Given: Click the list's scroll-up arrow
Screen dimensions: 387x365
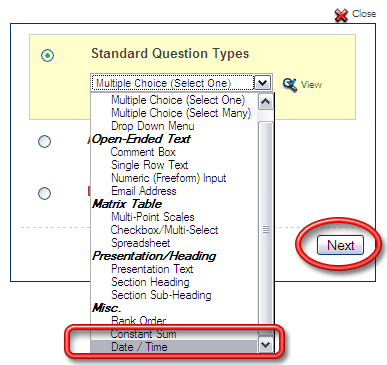Looking at the screenshot, I should pos(266,102).
